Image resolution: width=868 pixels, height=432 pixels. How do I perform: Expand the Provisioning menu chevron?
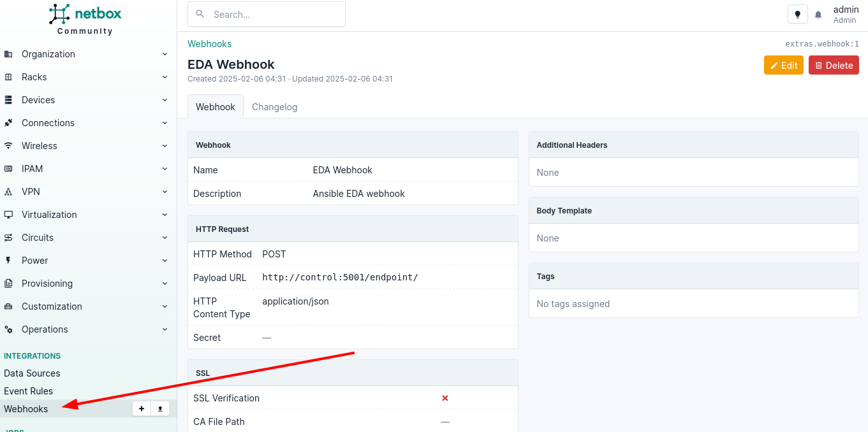coord(165,284)
